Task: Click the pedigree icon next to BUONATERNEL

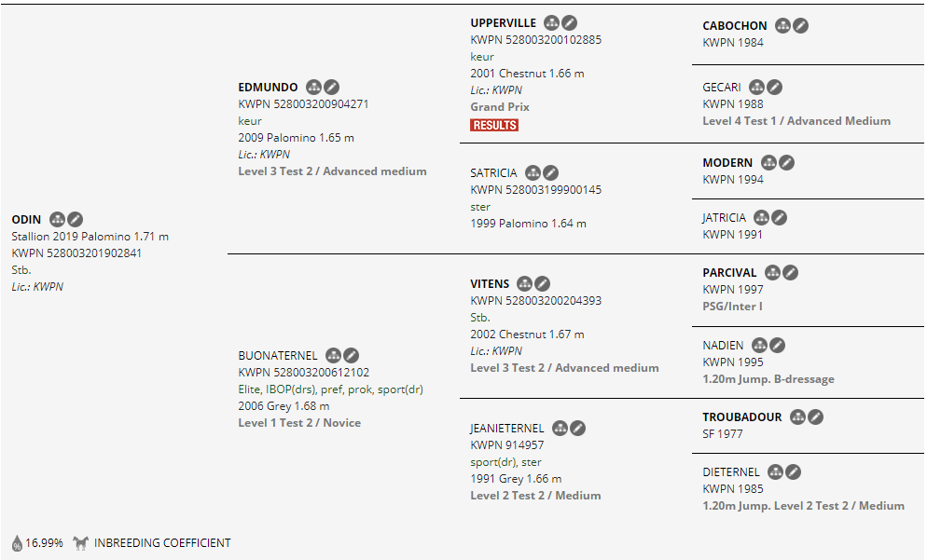Action: click(x=333, y=355)
